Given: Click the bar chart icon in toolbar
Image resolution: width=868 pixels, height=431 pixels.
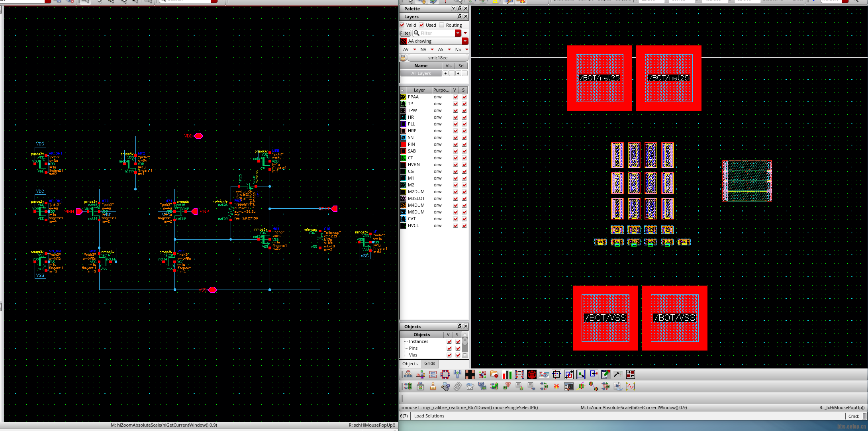Looking at the screenshot, I should (507, 374).
